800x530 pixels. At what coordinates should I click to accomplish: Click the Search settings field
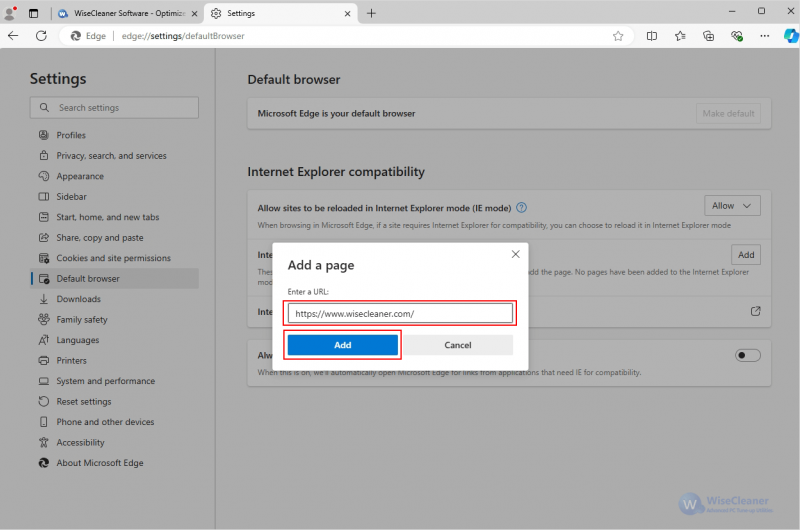[x=114, y=108]
